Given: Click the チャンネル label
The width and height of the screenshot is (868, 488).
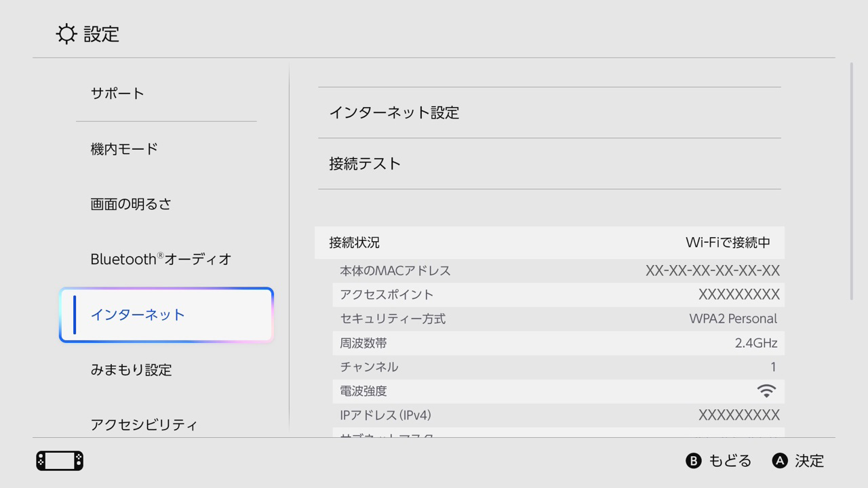Looking at the screenshot, I should point(369,367).
